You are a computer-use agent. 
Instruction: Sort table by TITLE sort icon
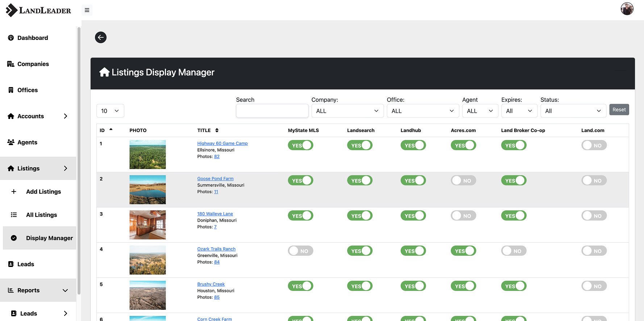tap(217, 130)
